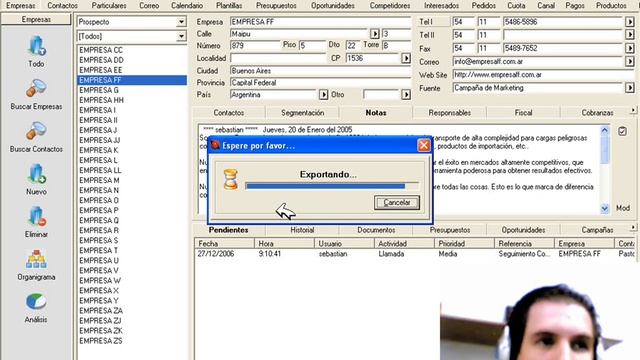Viewport: 640px width, 360px height.
Task: Click arrow button next to Calle field
Action: [x=374, y=34]
